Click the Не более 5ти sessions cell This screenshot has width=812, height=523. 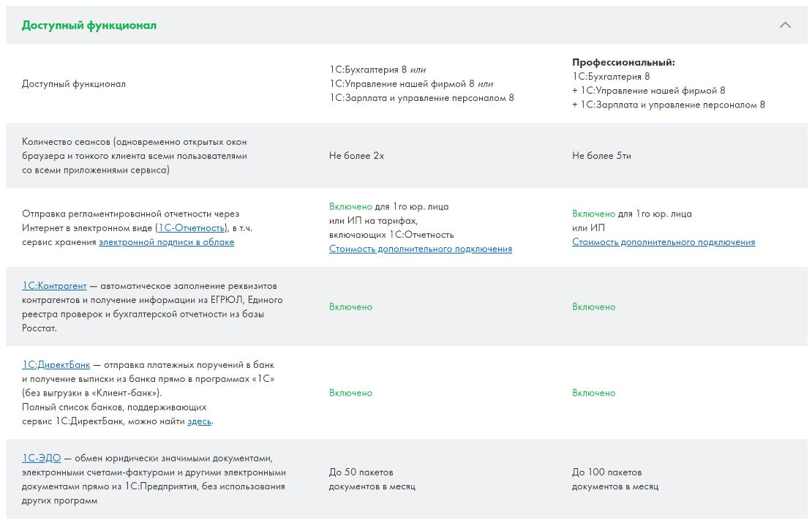(601, 155)
